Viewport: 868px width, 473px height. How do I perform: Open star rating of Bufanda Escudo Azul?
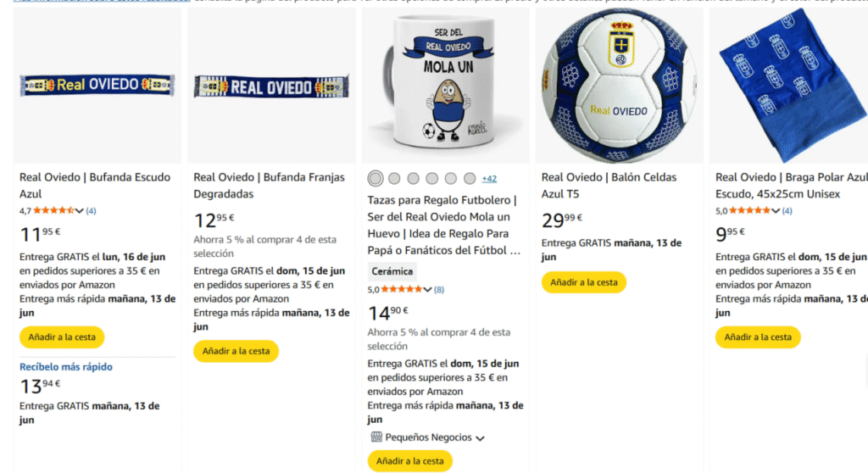[x=53, y=210]
